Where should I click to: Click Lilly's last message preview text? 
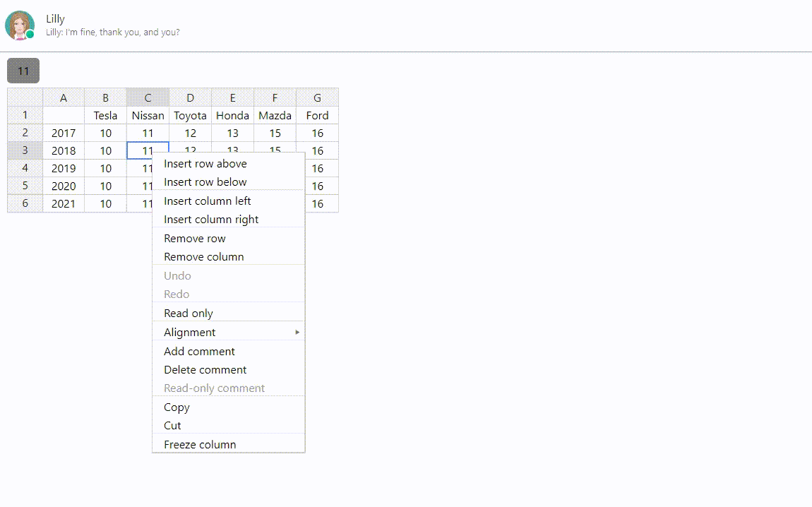tap(112, 32)
